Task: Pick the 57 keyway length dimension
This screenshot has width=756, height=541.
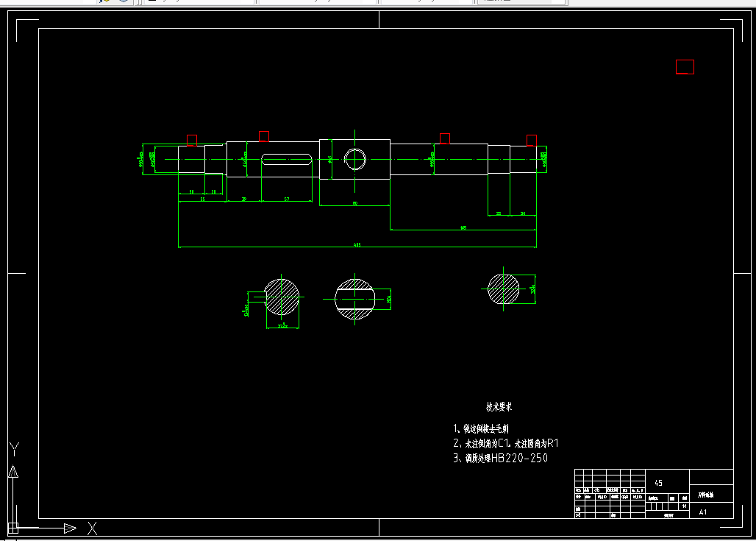Action: [x=287, y=199]
